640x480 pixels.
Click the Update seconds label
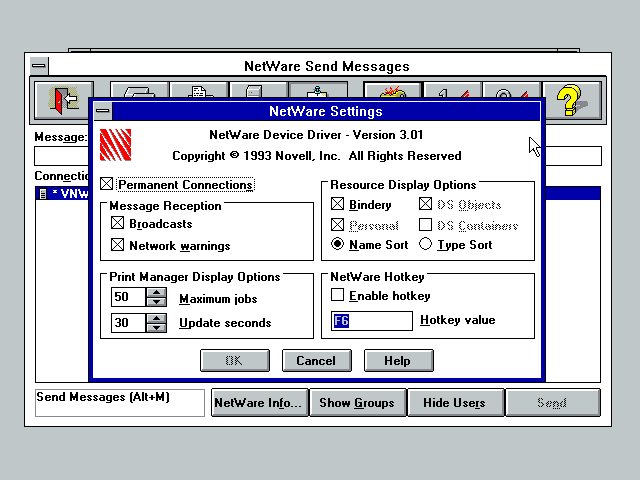click(225, 323)
